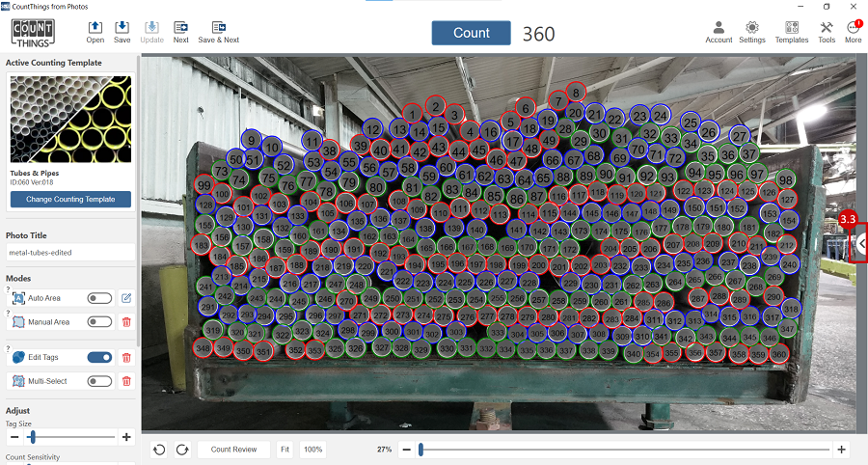Viewport: 868px width, 465px height.
Task: Click the Photo Title text field
Action: 70,253
